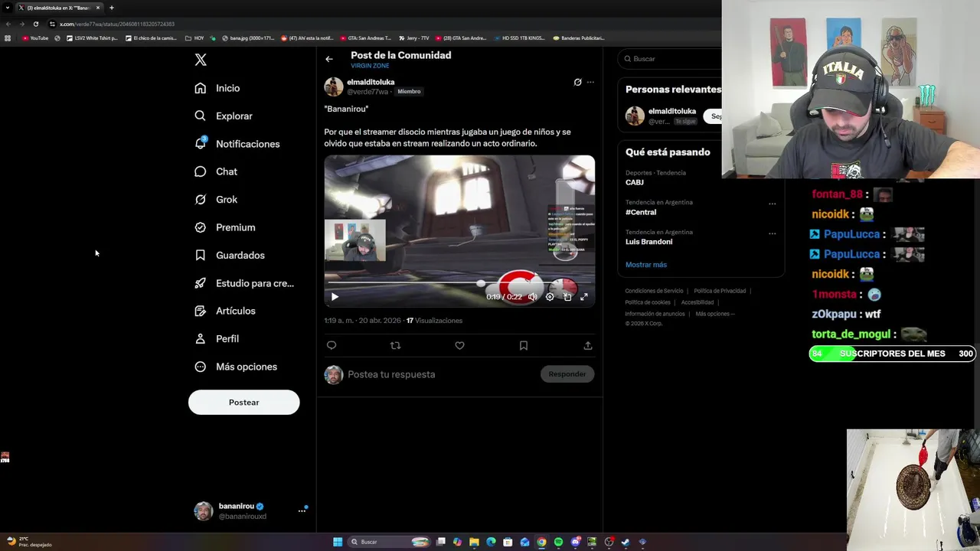This screenshot has height=551, width=980.
Task: Click the Responder button
Action: click(x=567, y=374)
